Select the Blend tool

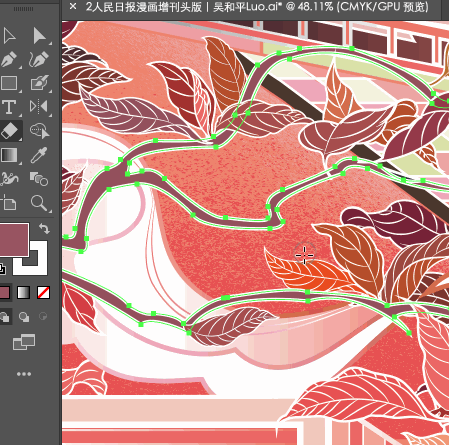coord(39,179)
